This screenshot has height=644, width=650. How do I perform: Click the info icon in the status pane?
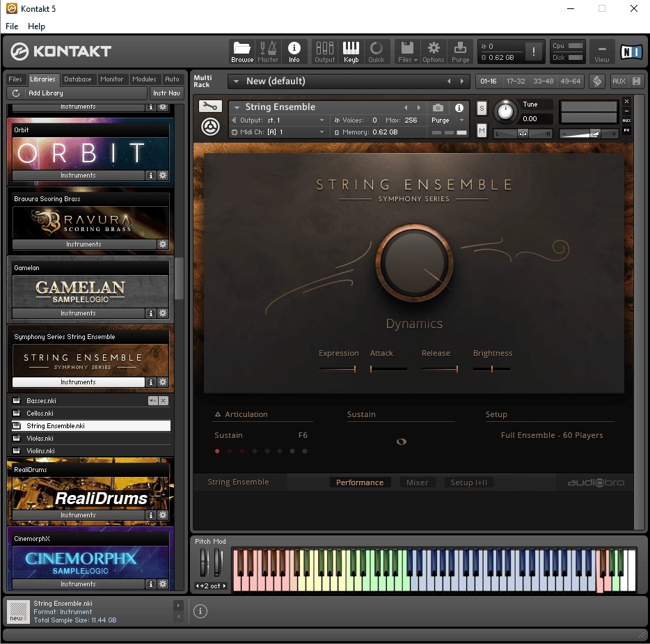[200, 611]
